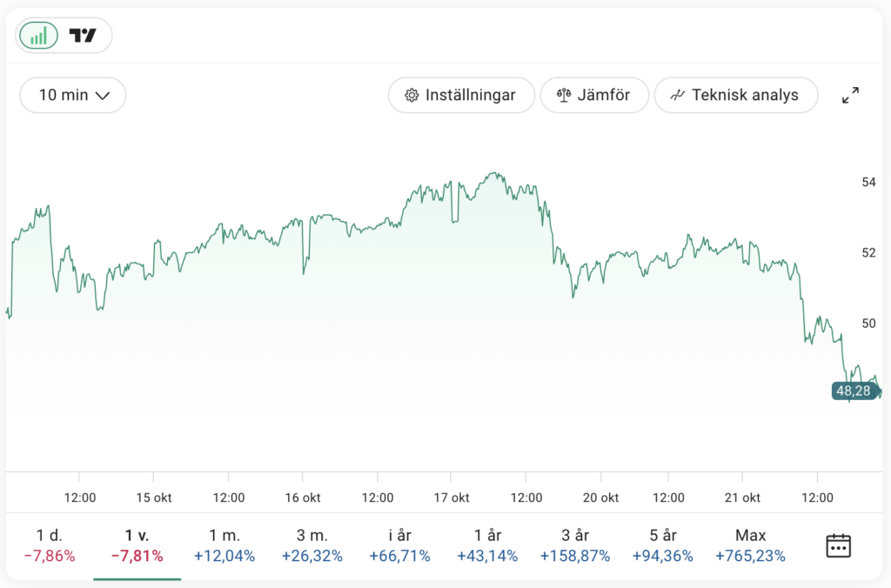Viewport: 891px width, 588px height.
Task: Choose the Max period tab
Action: [750, 545]
